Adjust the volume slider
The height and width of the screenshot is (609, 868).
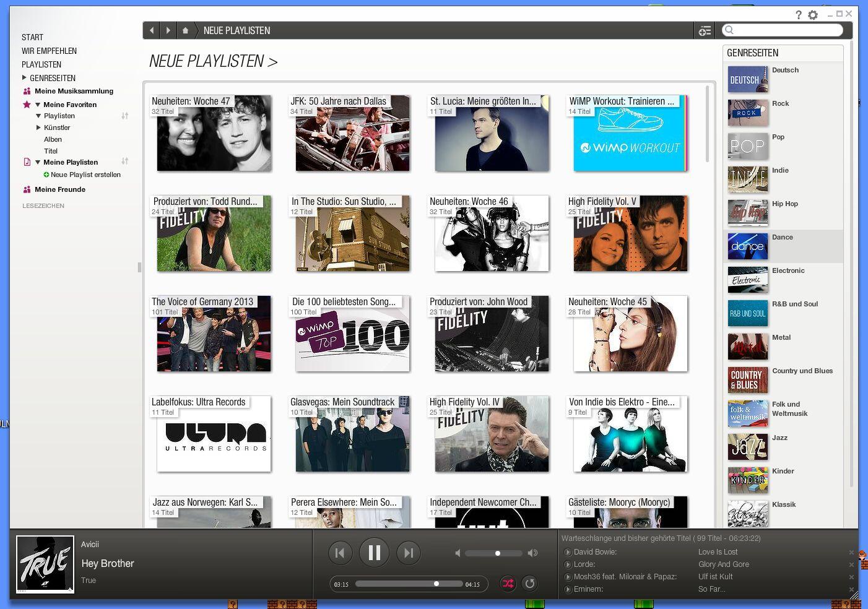click(x=493, y=553)
